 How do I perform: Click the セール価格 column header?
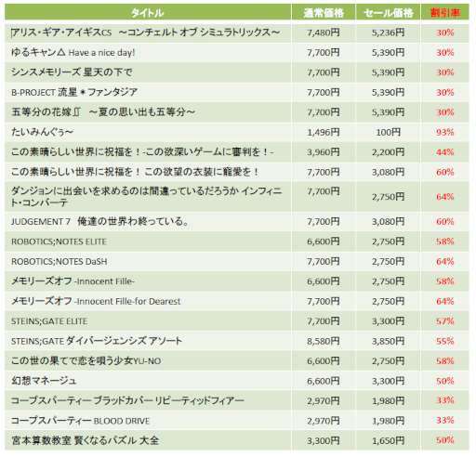click(389, 13)
